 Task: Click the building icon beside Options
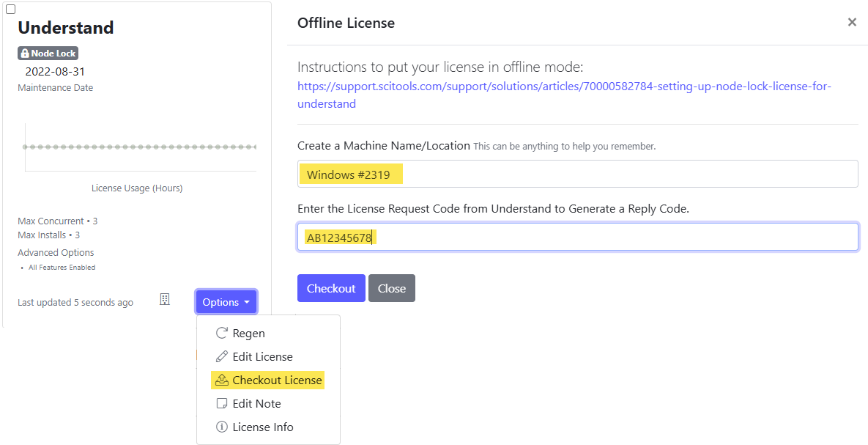click(x=164, y=300)
